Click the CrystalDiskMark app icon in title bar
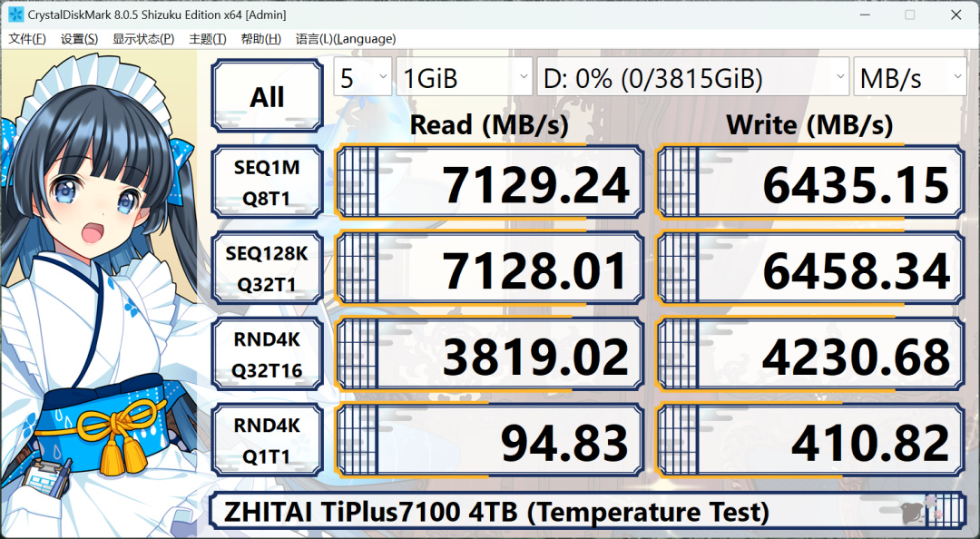980x539 pixels. click(x=15, y=15)
